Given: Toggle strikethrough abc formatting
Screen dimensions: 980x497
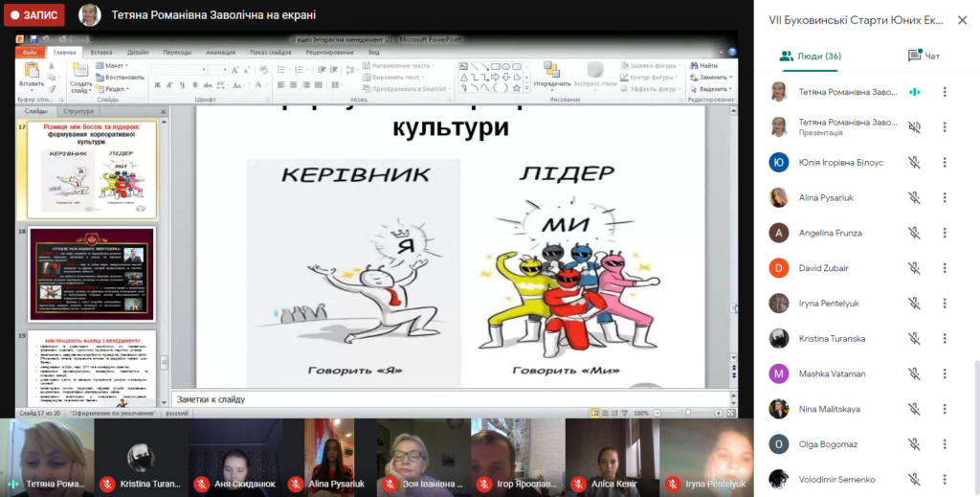Looking at the screenshot, I should point(207,85).
